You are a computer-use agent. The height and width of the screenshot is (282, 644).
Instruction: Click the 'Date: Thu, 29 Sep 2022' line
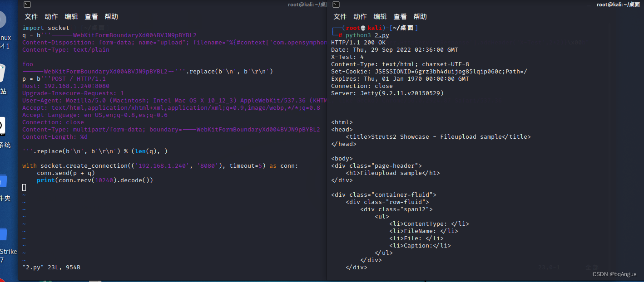click(x=395, y=50)
